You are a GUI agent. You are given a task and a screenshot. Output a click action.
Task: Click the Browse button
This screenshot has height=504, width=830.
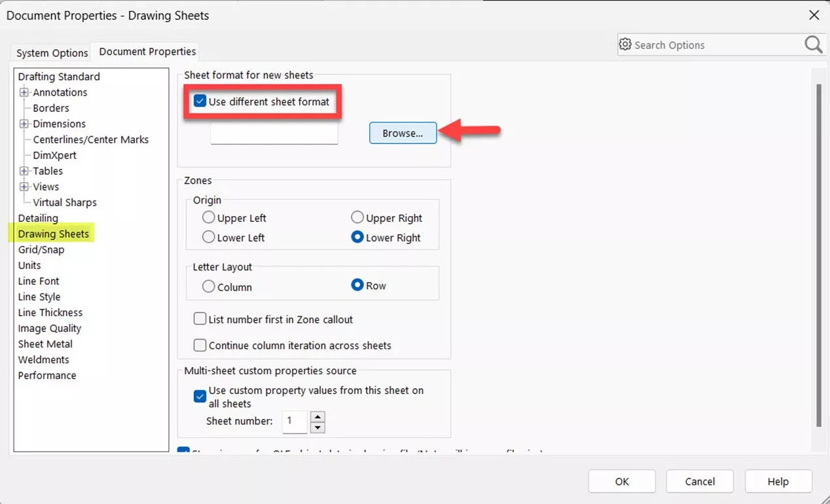(x=403, y=133)
